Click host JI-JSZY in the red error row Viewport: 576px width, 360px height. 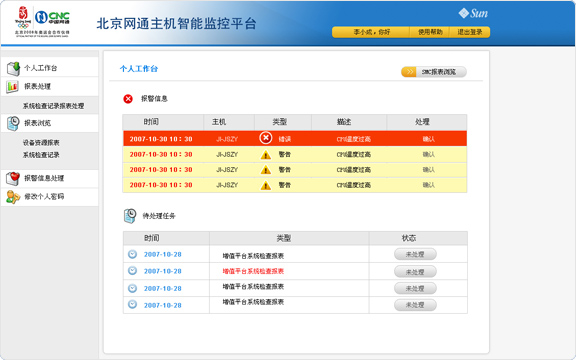click(x=227, y=139)
